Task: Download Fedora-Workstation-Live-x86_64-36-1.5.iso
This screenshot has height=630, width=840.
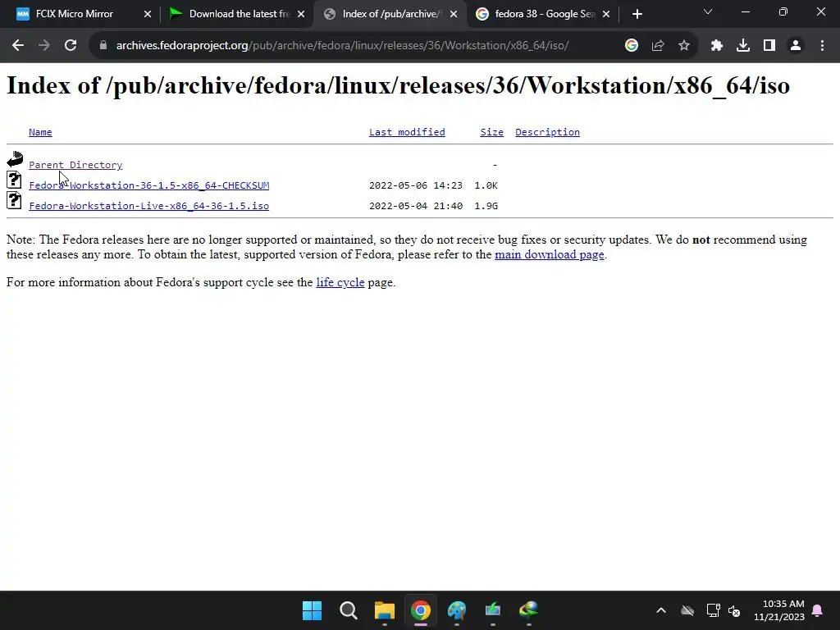Action: point(149,206)
